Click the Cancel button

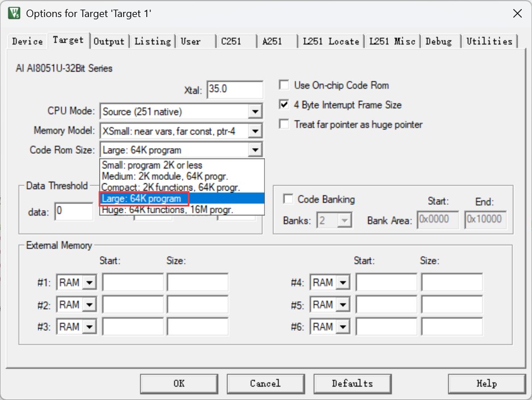tap(265, 384)
